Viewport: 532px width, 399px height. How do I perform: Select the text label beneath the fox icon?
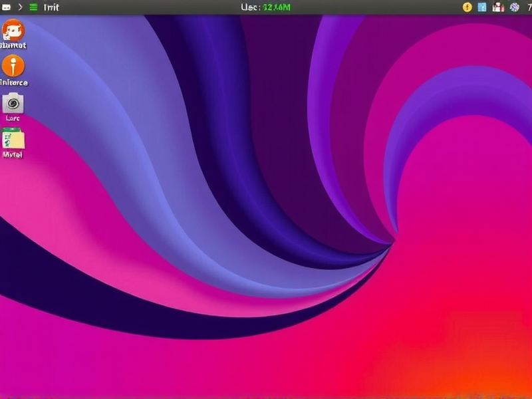13,46
